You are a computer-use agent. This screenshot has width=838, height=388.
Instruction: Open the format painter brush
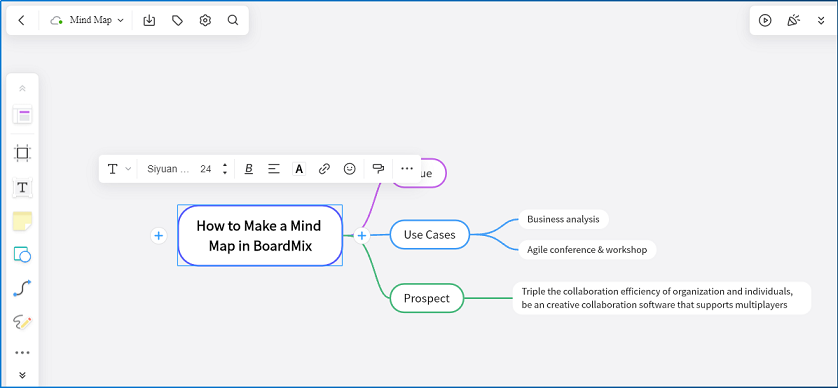378,169
